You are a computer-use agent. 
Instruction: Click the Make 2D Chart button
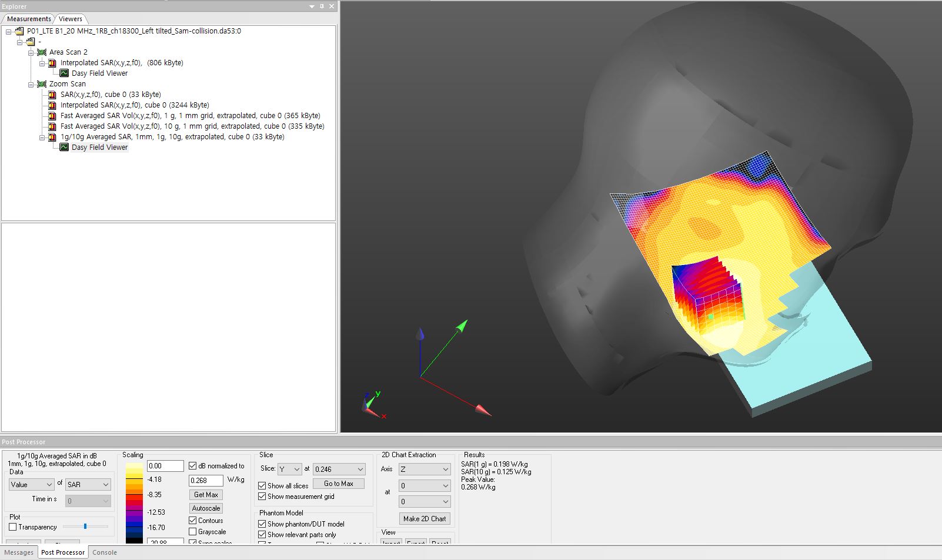425,519
